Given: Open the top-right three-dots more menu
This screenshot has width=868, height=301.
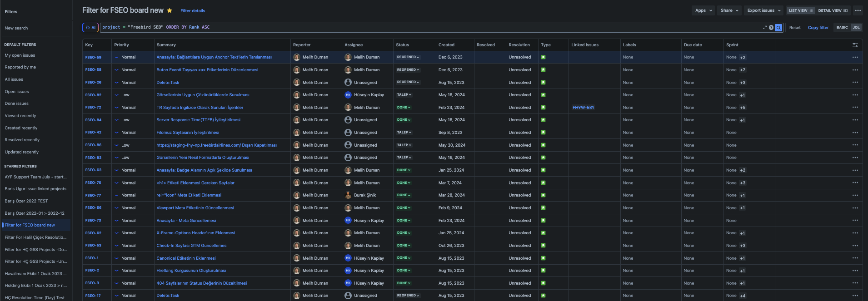Looking at the screenshot, I should pos(858,10).
